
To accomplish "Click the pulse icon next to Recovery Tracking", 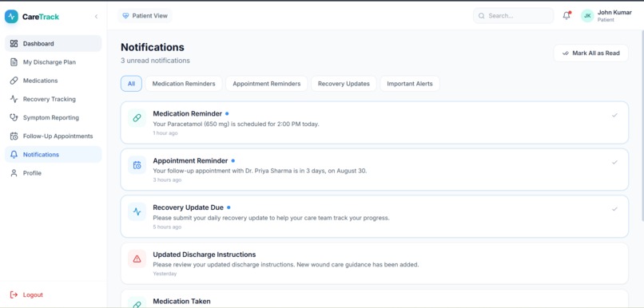I will [x=14, y=99].
